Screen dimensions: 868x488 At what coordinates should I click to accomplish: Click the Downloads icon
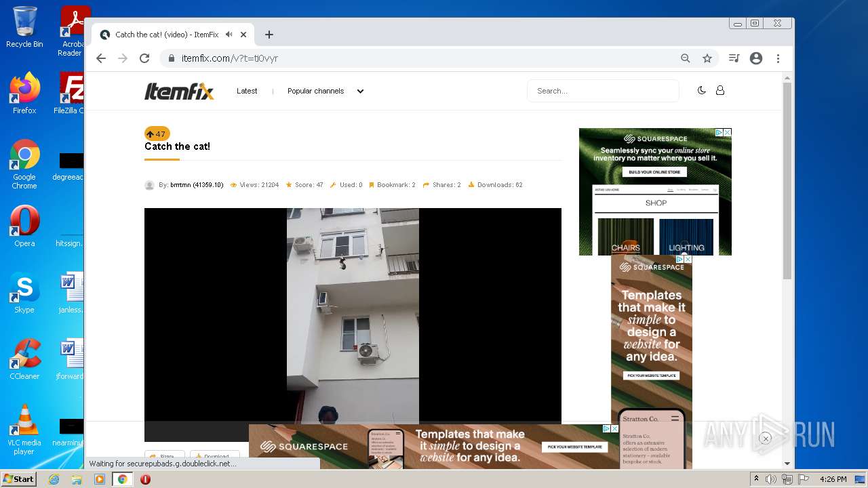[471, 185]
